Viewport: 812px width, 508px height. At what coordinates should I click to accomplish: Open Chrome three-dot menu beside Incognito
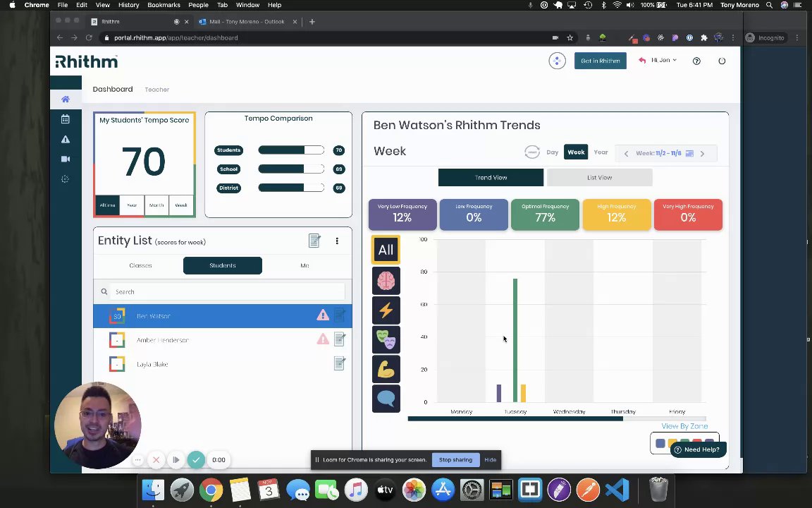click(797, 38)
